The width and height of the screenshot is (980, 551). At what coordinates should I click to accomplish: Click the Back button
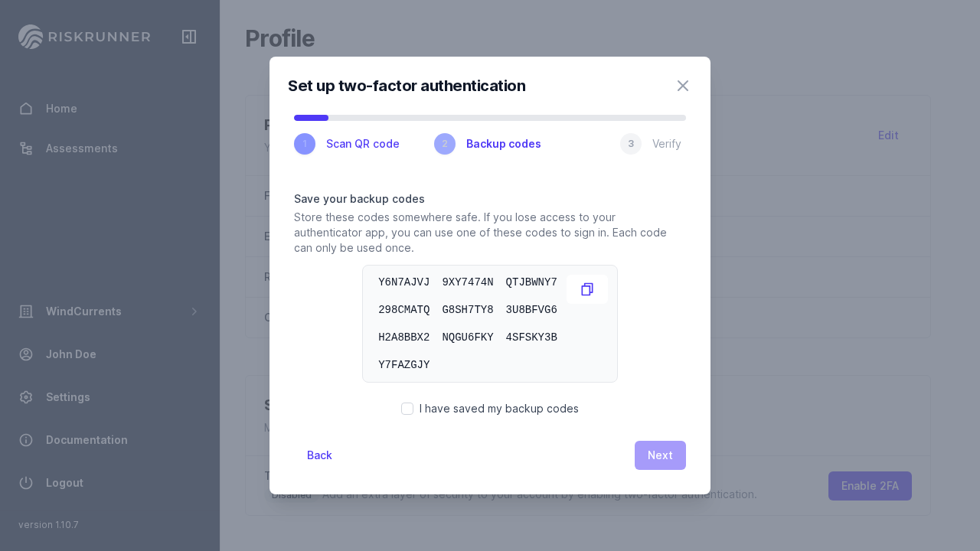pyautogui.click(x=319, y=455)
